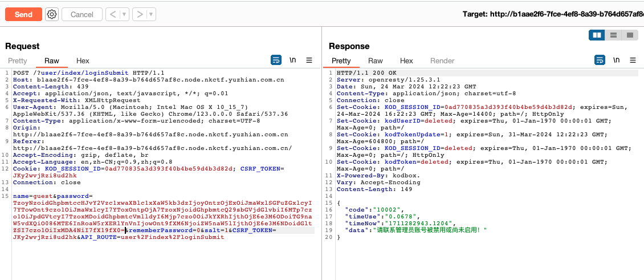644x280 pixels.
Task: Expand the forward history dropdown arrow
Action: [x=150, y=14]
